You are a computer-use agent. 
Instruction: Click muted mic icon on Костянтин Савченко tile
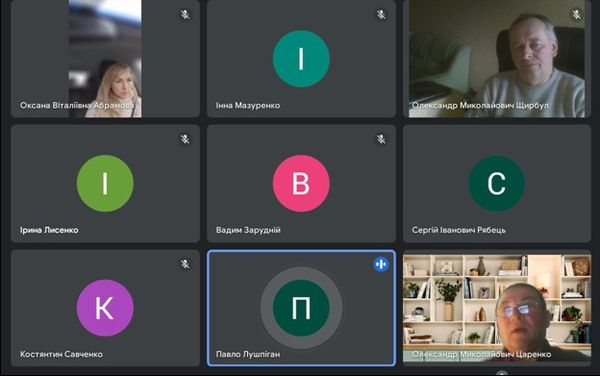pos(185,264)
